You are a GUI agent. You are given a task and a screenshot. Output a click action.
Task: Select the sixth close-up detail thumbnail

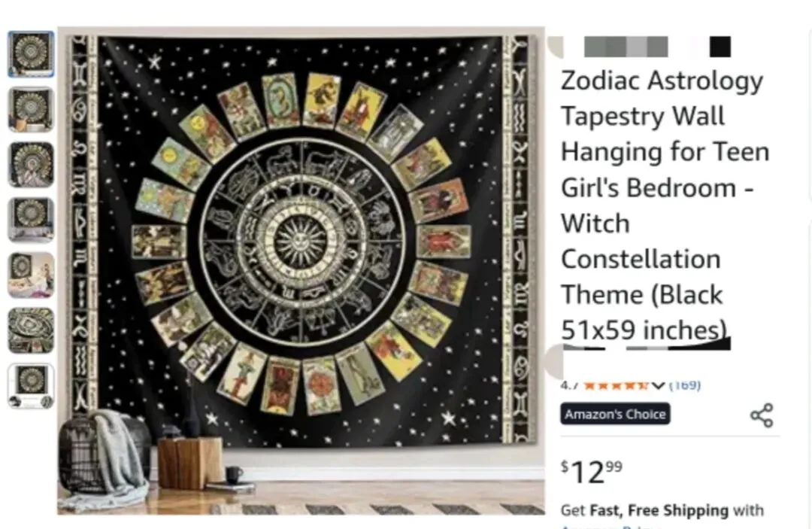click(x=31, y=330)
